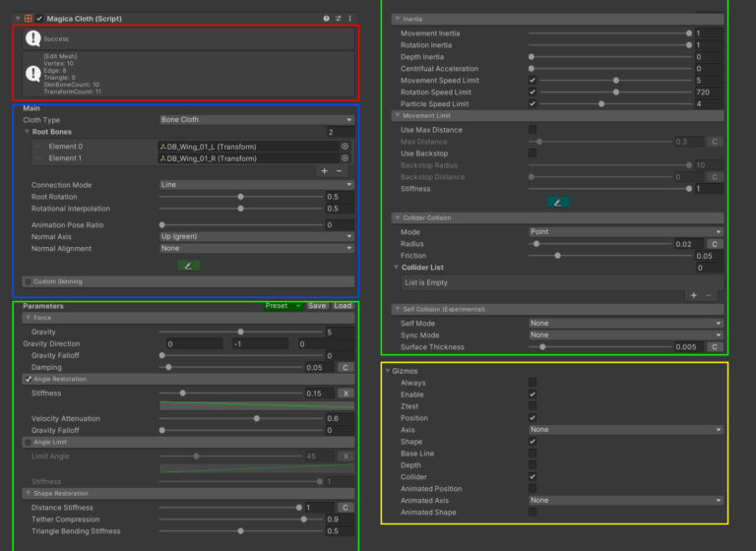Open the green Preset dropdown button
This screenshot has height=551, width=756.
pos(283,306)
